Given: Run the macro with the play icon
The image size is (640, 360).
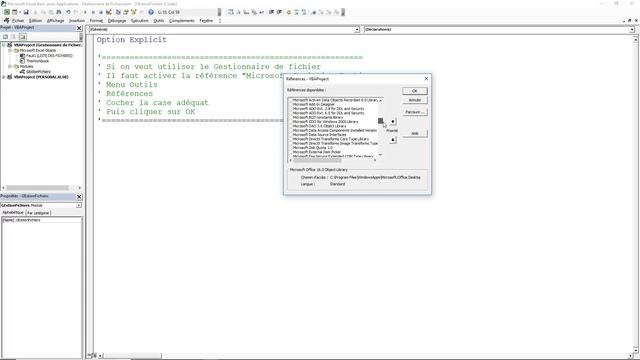Looking at the screenshot, I should (x=85, y=12).
